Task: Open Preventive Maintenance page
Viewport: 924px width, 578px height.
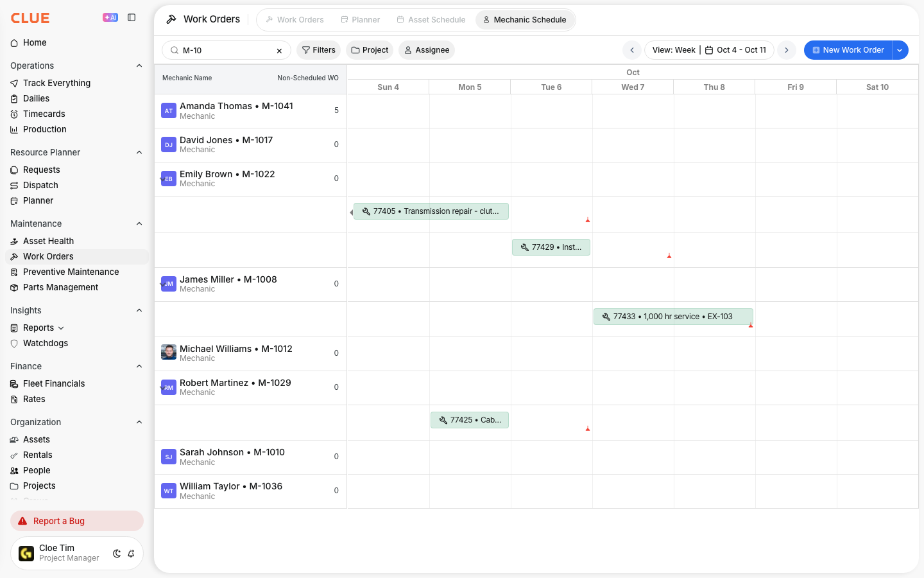Action: click(x=71, y=272)
